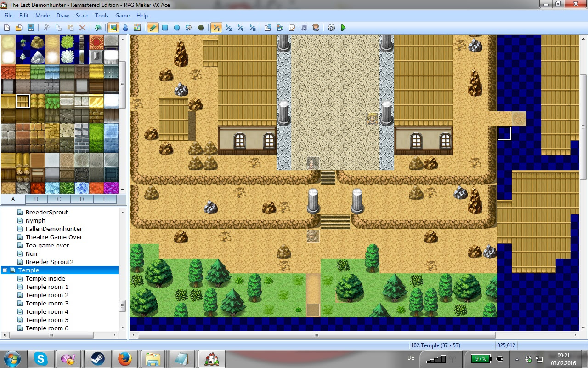This screenshot has width=588, height=368.
Task: Undo last action with green arrow icon
Action: (98, 28)
